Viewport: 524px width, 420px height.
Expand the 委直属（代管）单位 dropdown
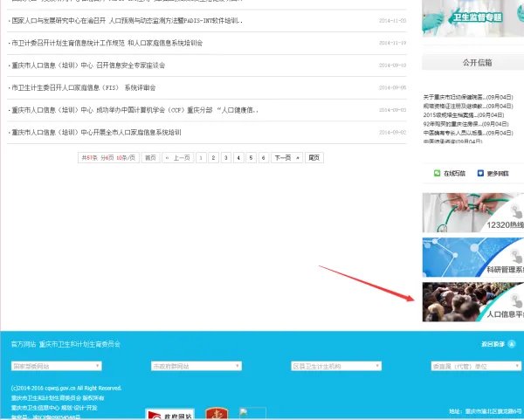point(476,366)
